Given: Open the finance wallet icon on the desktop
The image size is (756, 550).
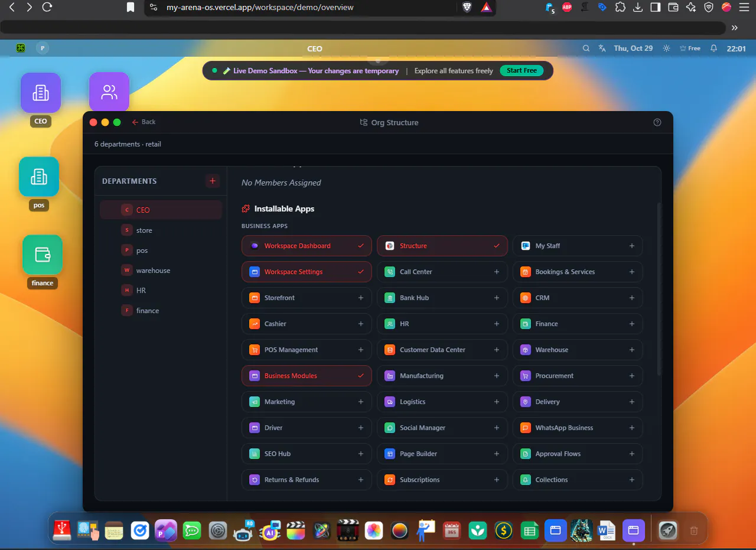Looking at the screenshot, I should click(x=43, y=255).
